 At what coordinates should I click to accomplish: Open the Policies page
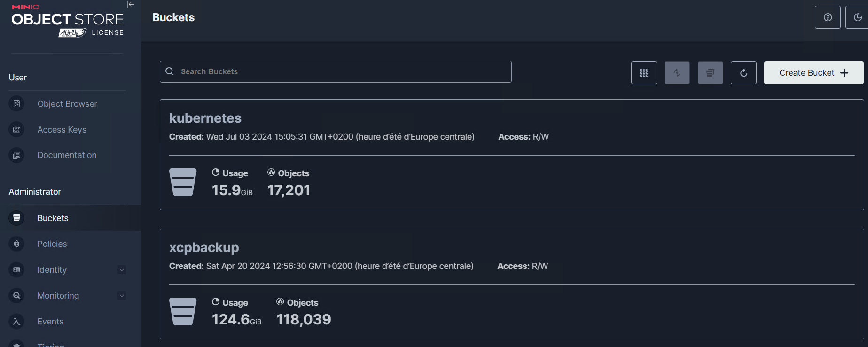pos(52,244)
